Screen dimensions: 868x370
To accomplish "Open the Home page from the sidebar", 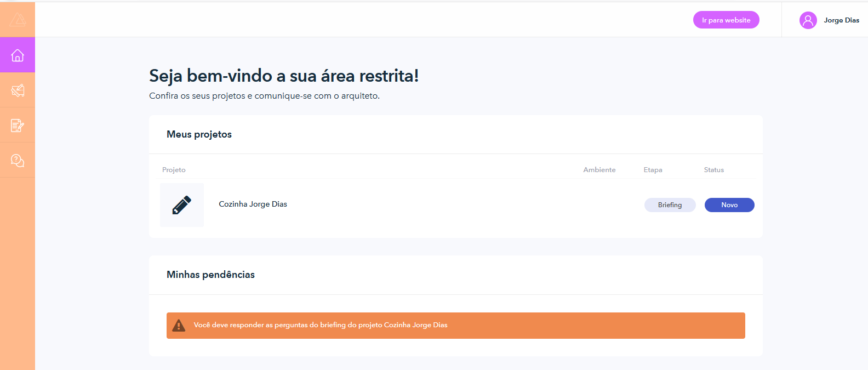I will tap(18, 55).
